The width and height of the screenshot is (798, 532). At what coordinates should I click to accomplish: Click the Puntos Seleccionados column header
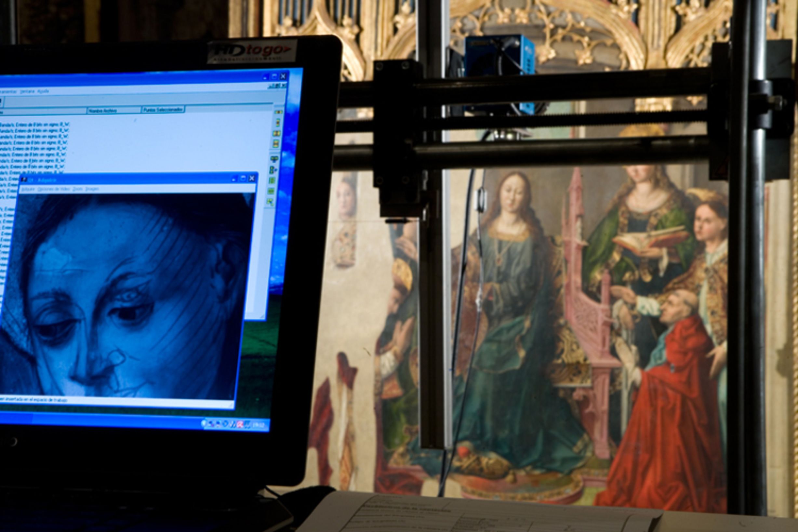(x=163, y=110)
